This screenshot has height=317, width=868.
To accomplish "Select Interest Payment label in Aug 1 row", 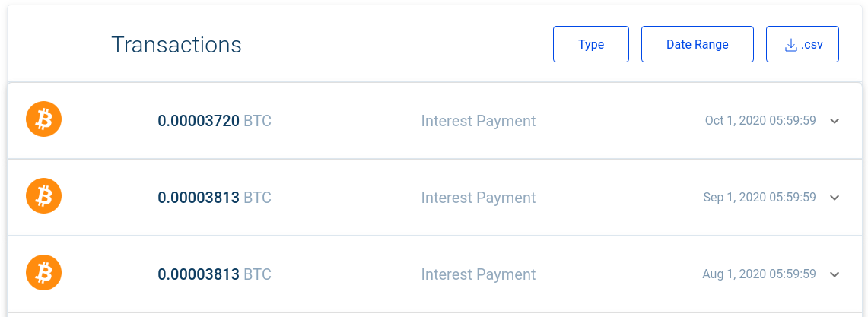I will tap(479, 274).
